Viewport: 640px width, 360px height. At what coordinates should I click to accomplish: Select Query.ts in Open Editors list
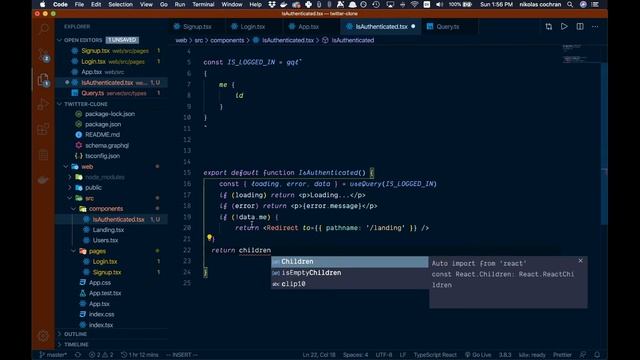coord(93,93)
